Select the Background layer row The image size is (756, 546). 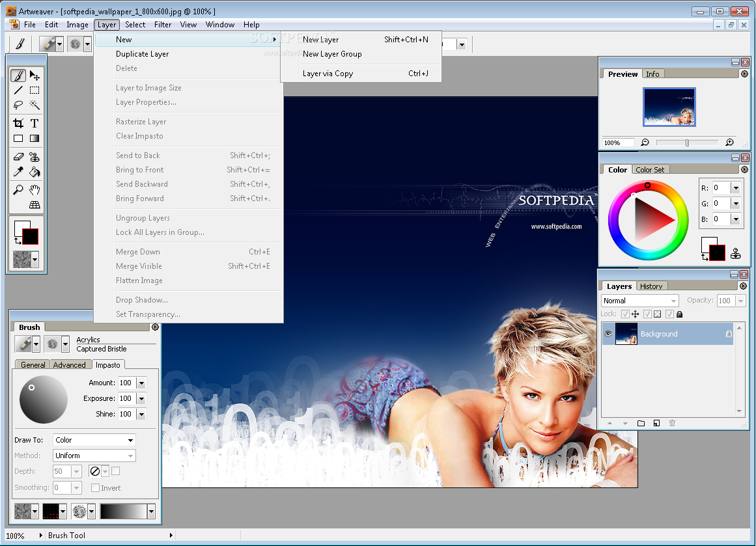coord(668,333)
